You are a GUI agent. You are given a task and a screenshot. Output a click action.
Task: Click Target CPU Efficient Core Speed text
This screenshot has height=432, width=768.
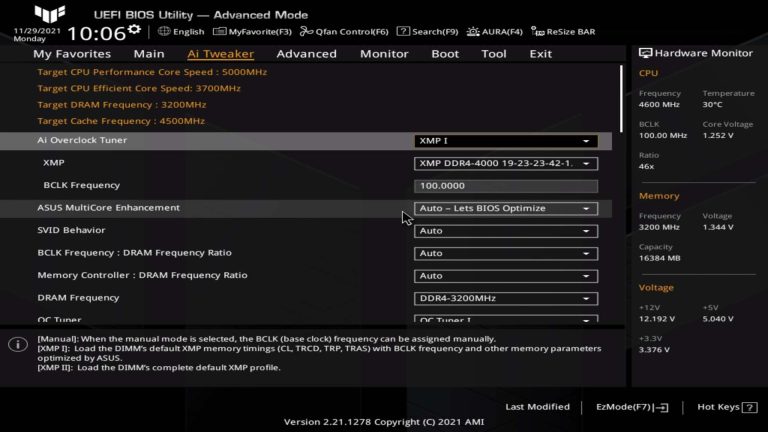pos(139,89)
